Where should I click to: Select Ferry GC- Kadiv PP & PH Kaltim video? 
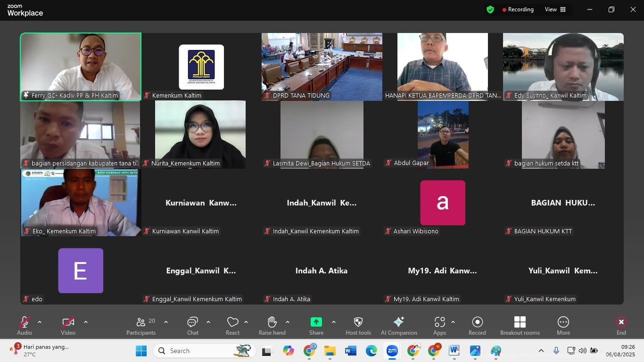[x=81, y=66]
